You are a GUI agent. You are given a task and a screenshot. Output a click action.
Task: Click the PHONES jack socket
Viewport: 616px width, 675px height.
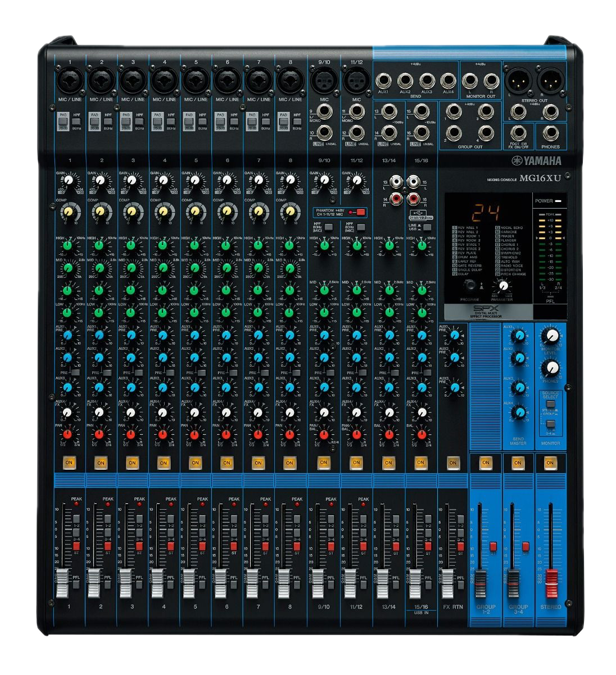(x=550, y=133)
